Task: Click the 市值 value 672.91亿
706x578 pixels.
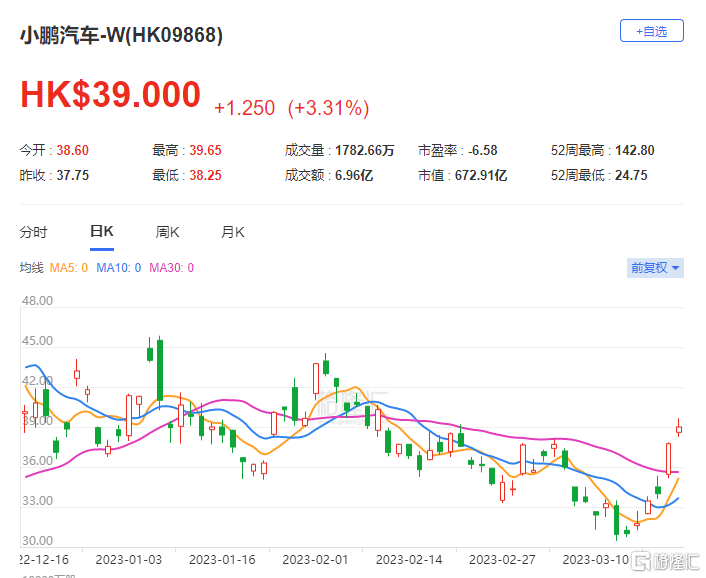Action: [x=481, y=175]
